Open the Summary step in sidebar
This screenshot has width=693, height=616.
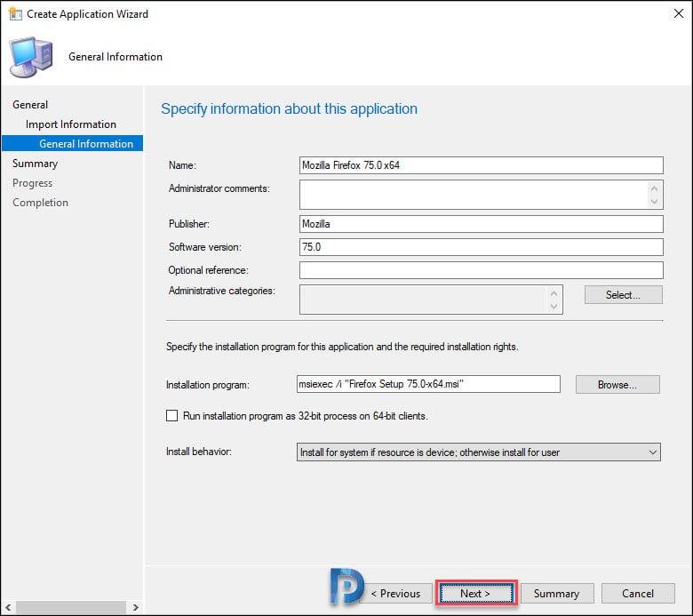point(35,164)
